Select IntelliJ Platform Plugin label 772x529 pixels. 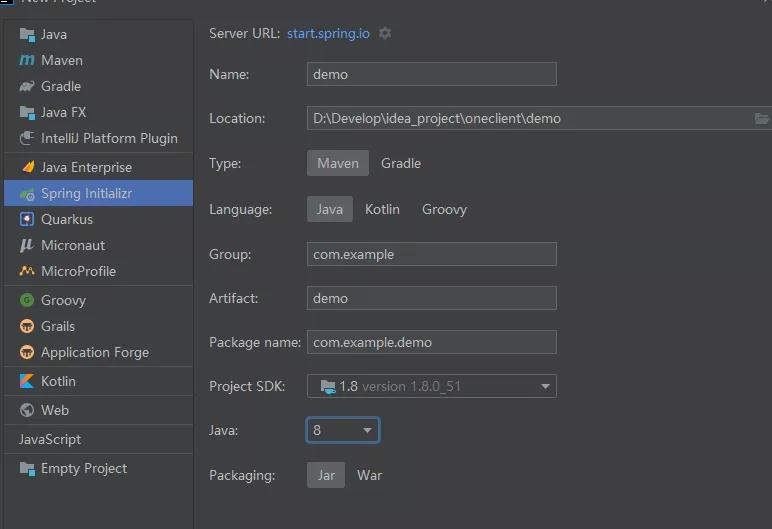point(109,138)
